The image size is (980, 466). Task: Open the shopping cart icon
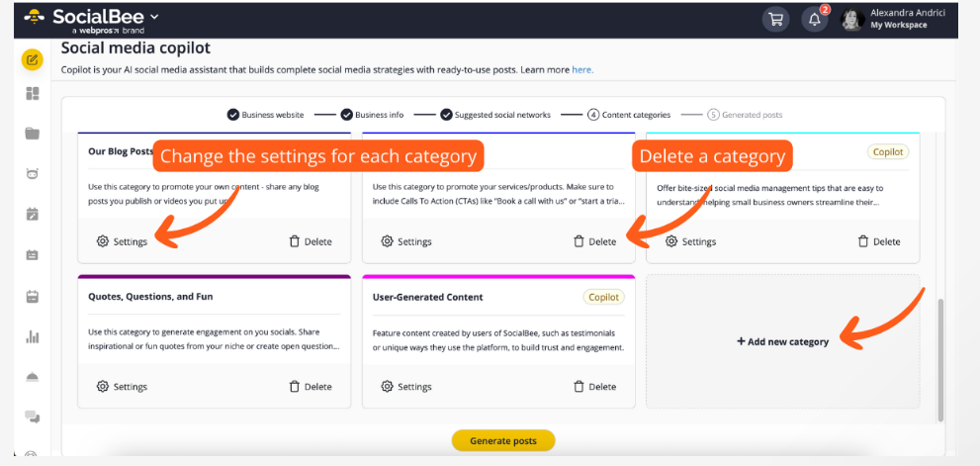point(775,20)
